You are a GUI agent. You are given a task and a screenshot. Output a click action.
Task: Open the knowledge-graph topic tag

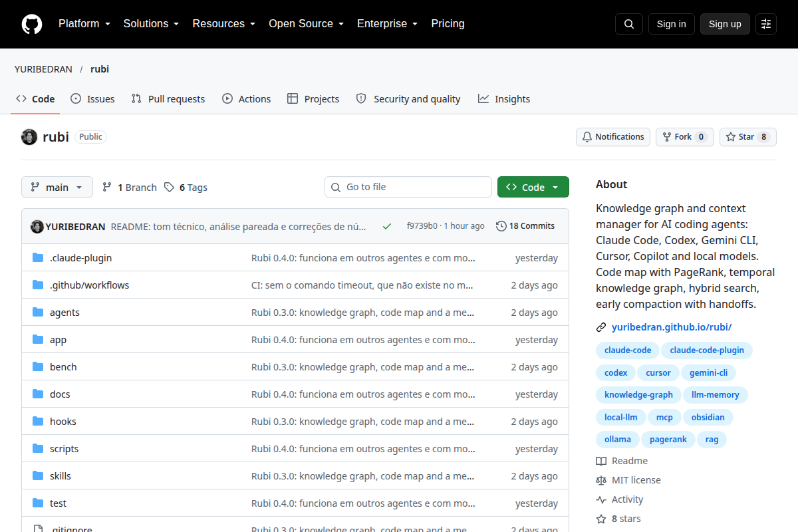[638, 394]
